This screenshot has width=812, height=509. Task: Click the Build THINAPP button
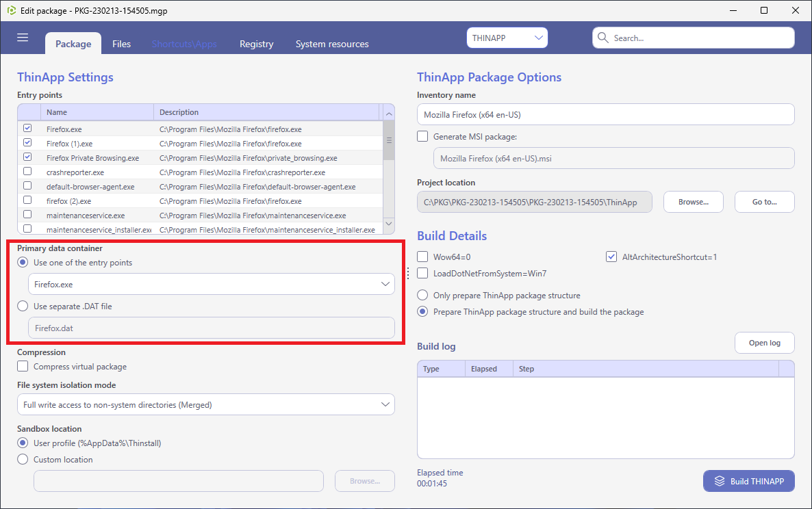click(x=749, y=481)
